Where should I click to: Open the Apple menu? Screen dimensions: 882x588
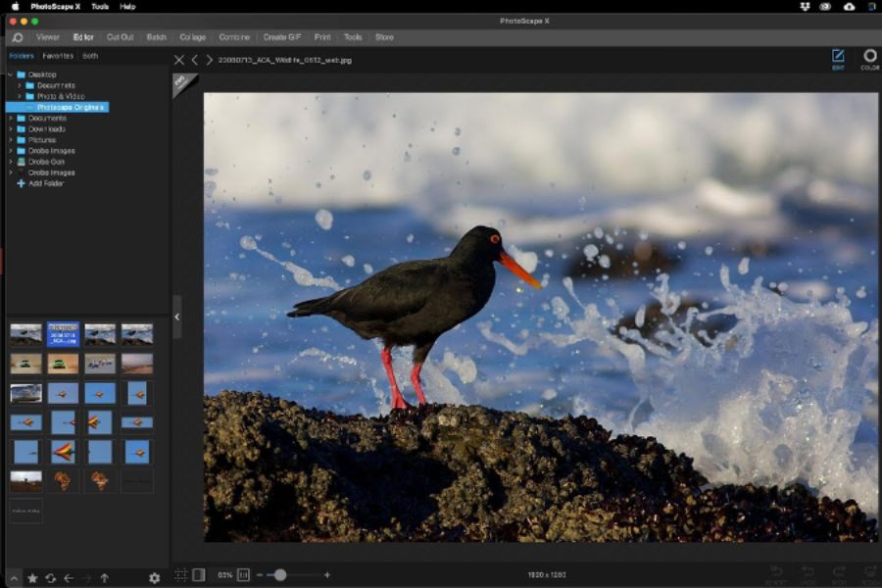(16, 7)
